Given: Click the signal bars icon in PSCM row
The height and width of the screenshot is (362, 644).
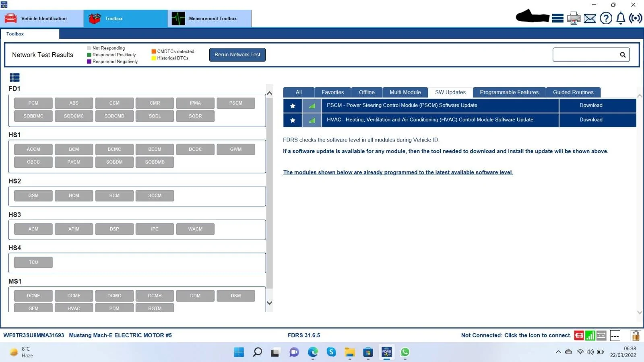Looking at the screenshot, I should 312,106.
